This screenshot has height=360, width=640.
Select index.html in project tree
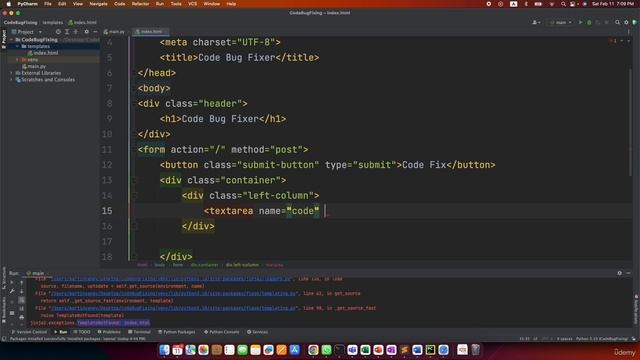(46, 53)
